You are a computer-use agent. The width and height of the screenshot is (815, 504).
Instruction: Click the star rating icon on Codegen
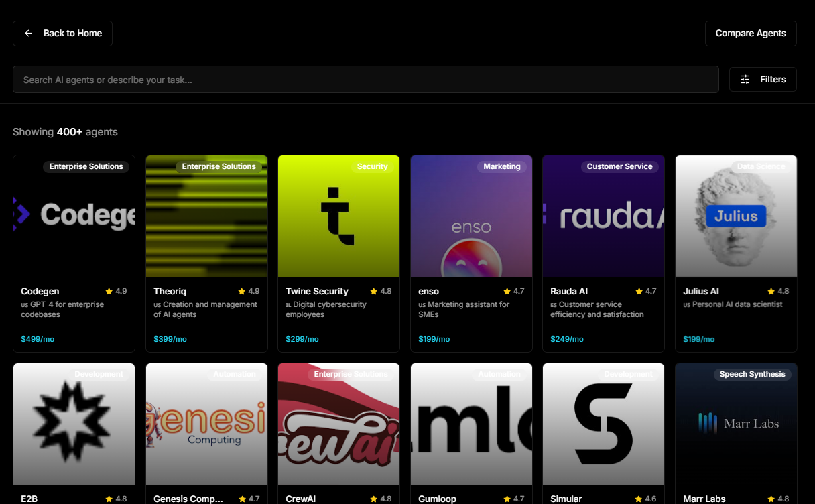pyautogui.click(x=109, y=292)
